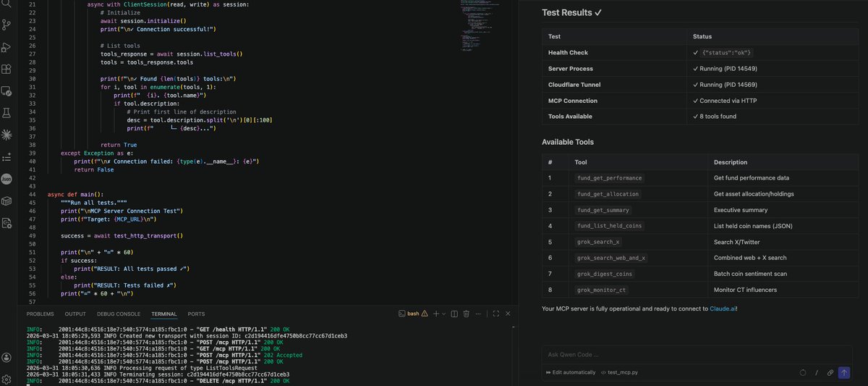The image size is (868, 386).
Task: Open the Run and Debug view
Action: pyautogui.click(x=7, y=47)
